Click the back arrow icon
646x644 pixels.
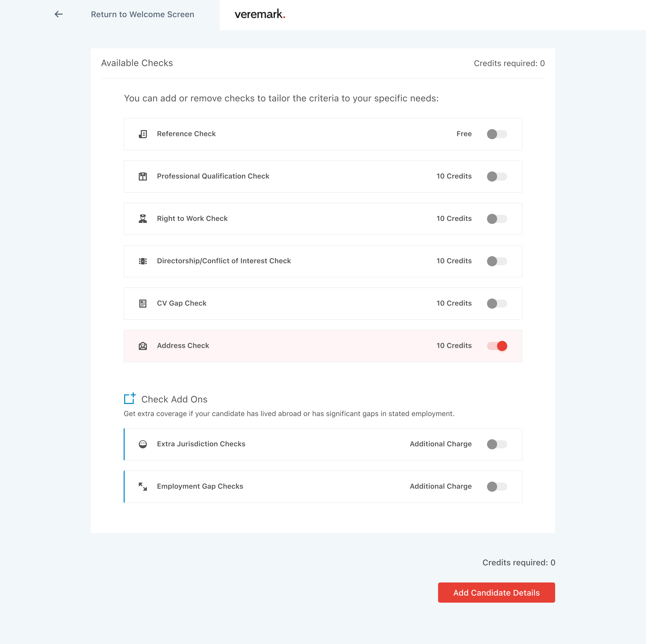[59, 14]
